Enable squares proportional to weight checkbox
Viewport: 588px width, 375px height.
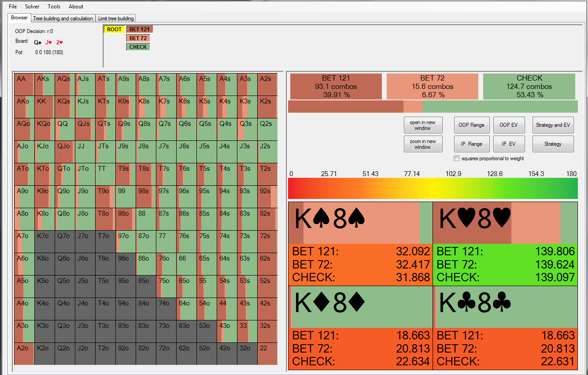pos(457,158)
